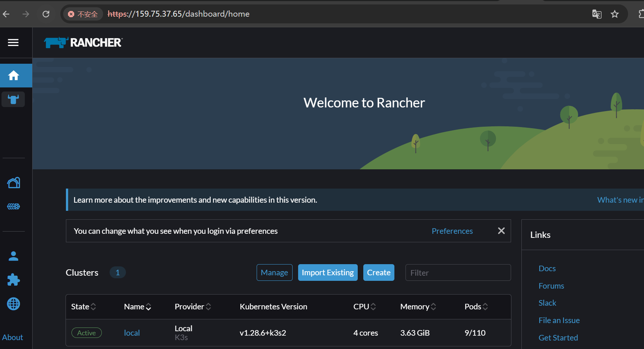644x349 pixels.
Task: Click the not secure site warning badge
Action: click(x=83, y=14)
